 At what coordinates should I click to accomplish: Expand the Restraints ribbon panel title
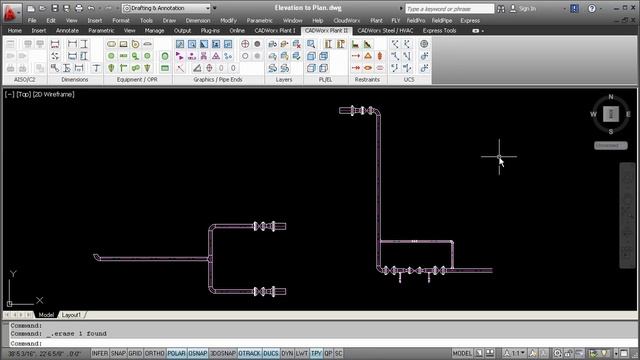click(x=367, y=80)
